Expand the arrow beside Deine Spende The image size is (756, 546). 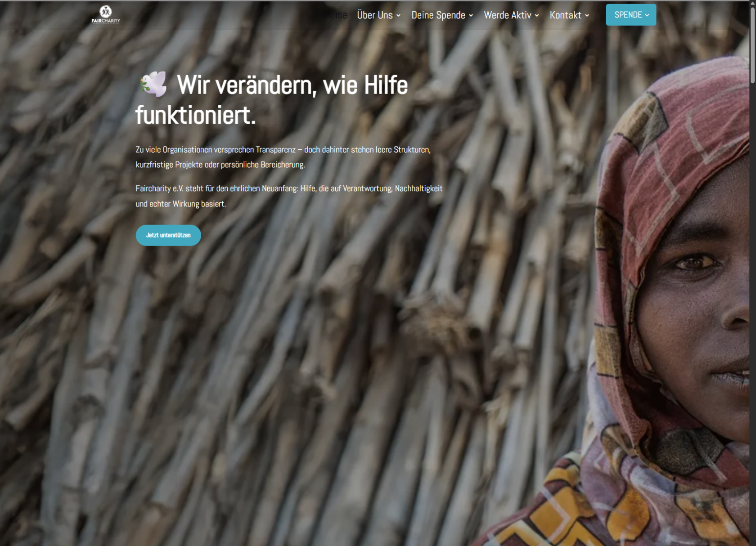click(471, 16)
